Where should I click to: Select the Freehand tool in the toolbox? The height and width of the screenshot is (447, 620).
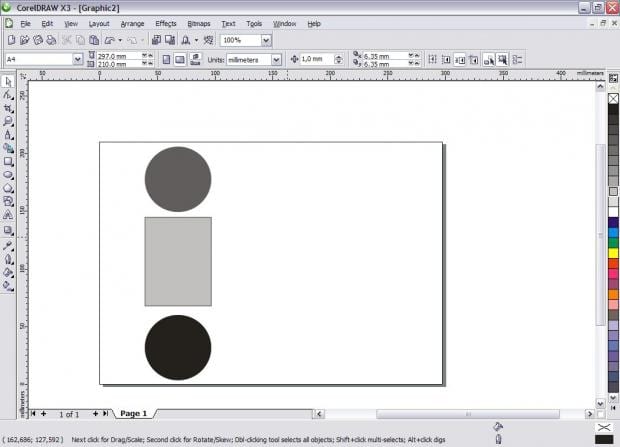(8, 135)
